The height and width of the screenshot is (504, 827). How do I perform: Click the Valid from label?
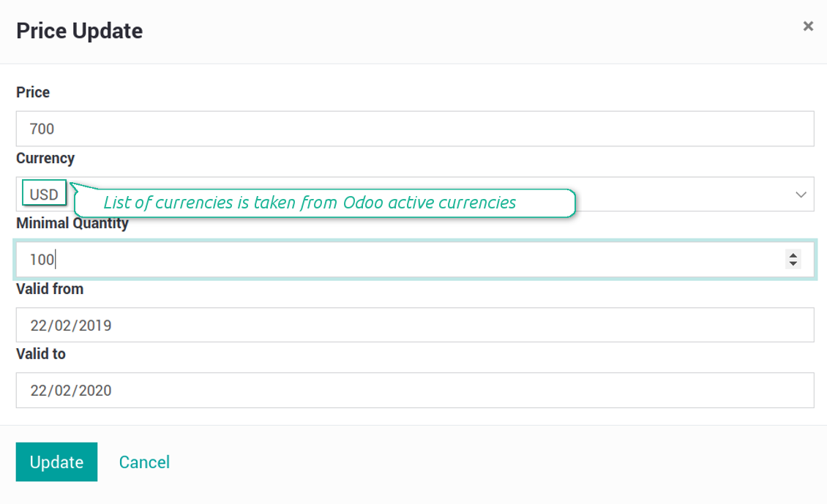[50, 289]
